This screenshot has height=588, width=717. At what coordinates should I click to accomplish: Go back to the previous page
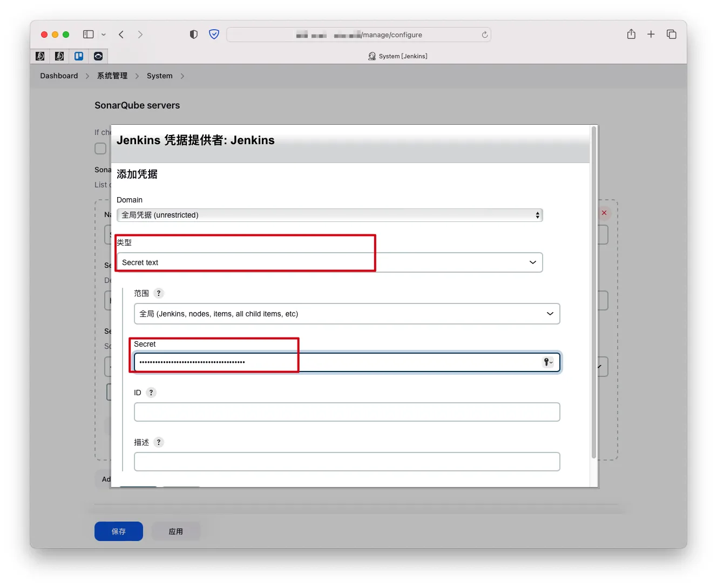pos(121,35)
